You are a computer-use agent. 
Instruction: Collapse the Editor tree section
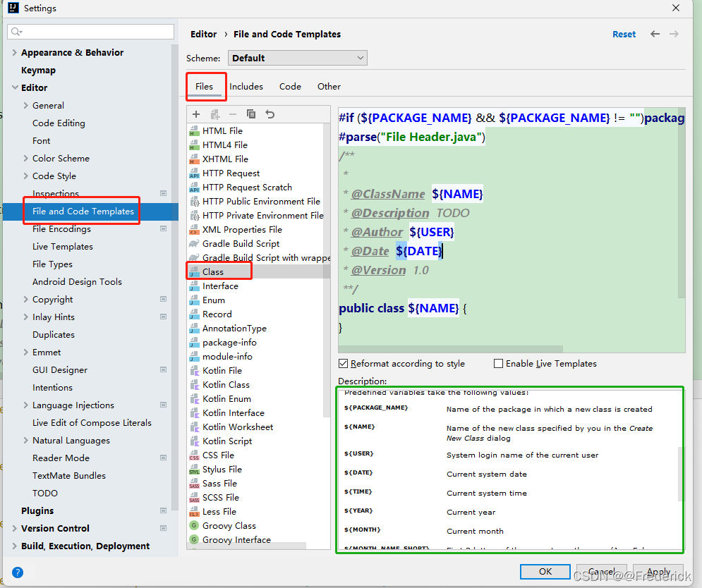click(14, 87)
